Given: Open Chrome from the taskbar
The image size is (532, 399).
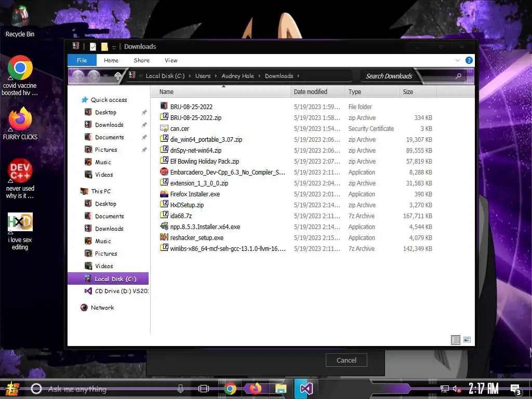Looking at the screenshot, I should (230, 389).
